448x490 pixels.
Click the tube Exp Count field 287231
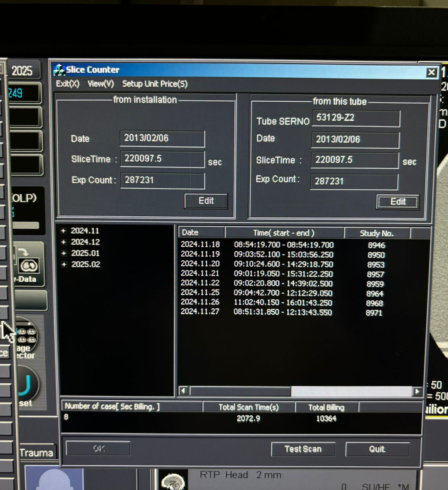tap(354, 181)
